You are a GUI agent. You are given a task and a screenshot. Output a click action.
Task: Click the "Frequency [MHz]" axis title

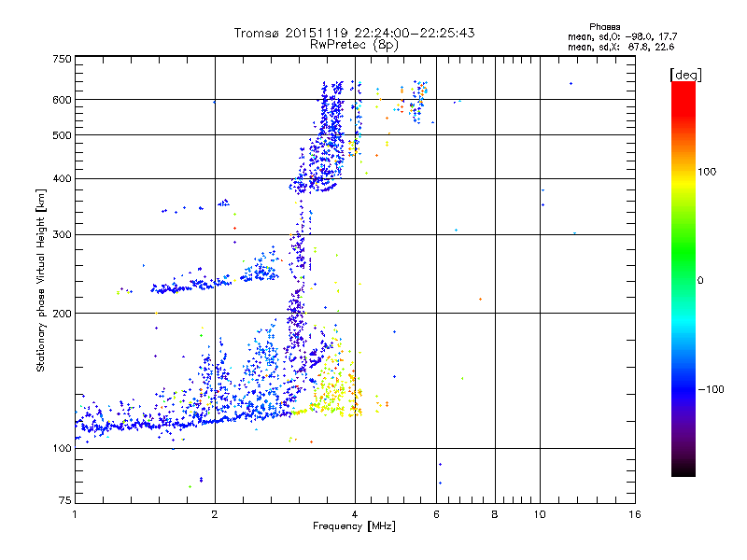(354, 526)
